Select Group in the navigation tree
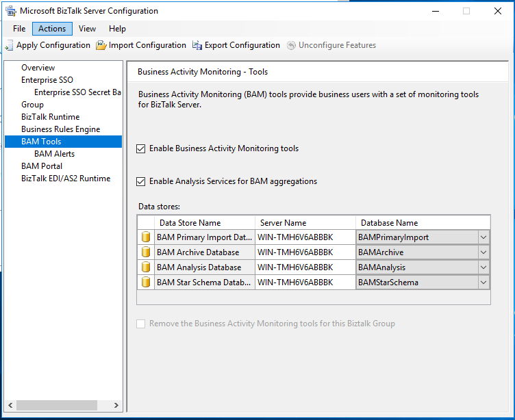This screenshot has height=420, width=515. [x=32, y=105]
